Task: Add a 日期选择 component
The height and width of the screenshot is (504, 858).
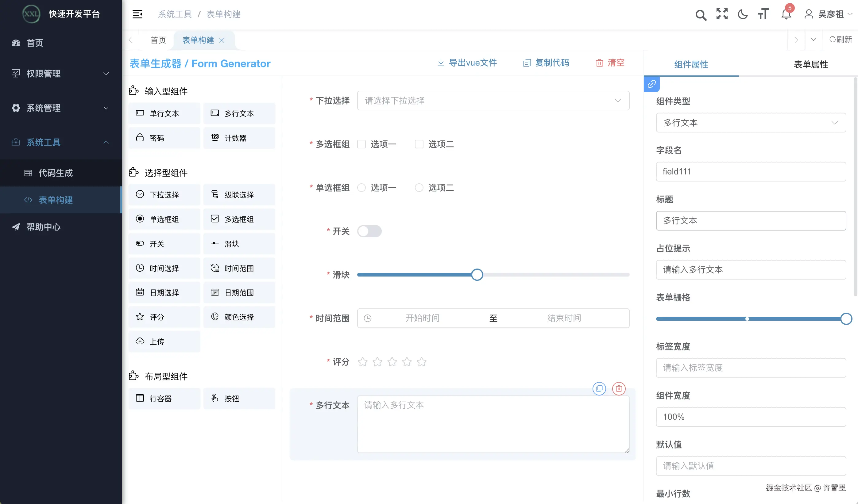Action: coord(164,292)
